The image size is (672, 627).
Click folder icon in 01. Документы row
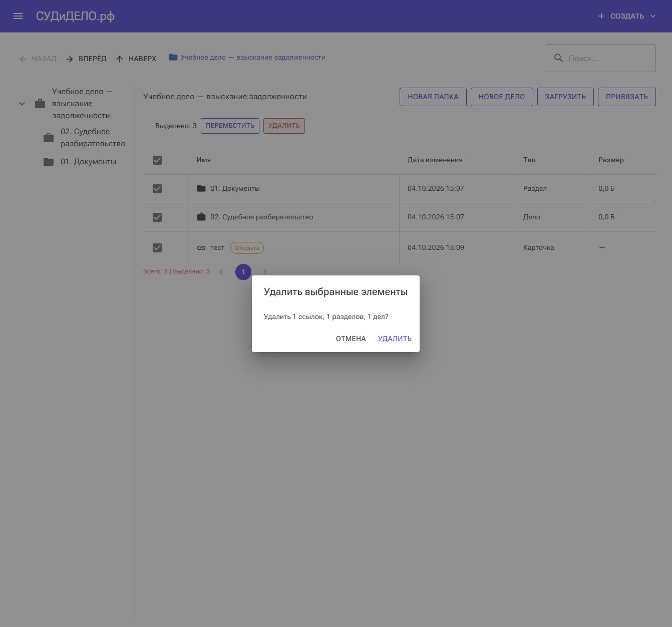click(201, 188)
